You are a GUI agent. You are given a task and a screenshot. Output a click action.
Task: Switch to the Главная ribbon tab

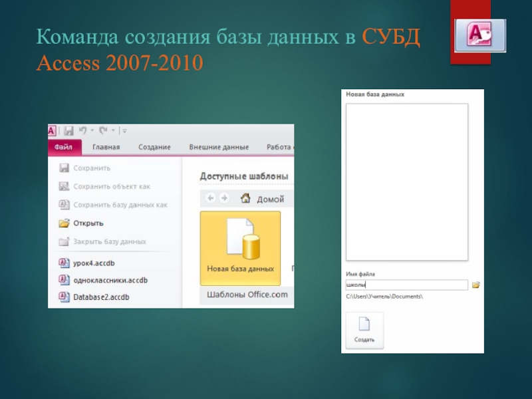(x=106, y=147)
